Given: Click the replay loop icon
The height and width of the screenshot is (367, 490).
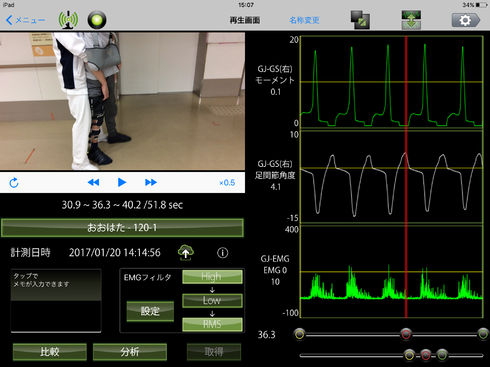Looking at the screenshot, I should [x=14, y=183].
